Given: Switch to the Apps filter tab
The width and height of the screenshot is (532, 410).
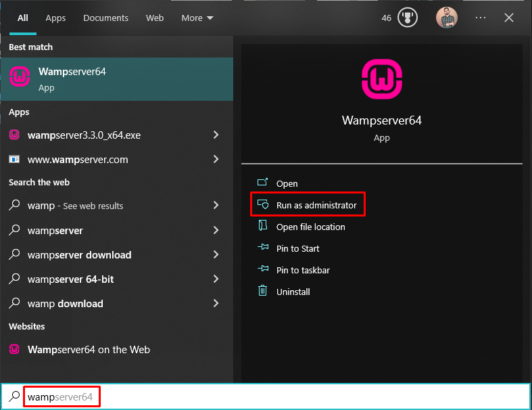Looking at the screenshot, I should click(55, 18).
